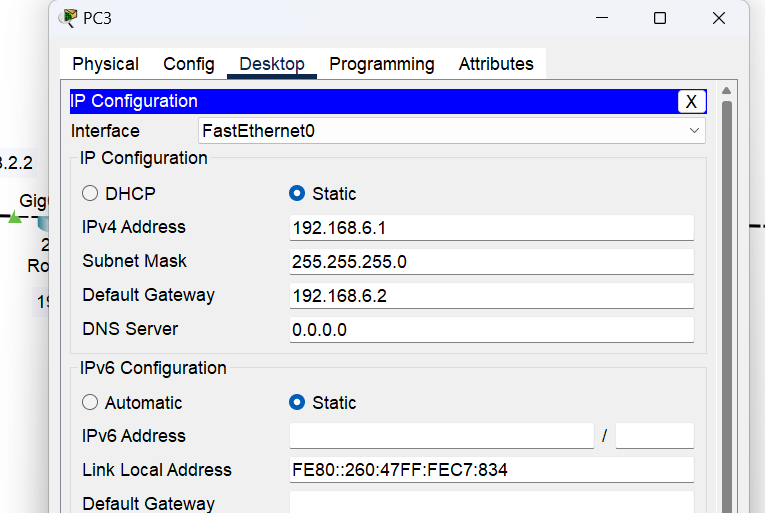Screen dimensions: 765x513
Task: Choose Automatic for IPv6 configuration
Action: pos(91,402)
